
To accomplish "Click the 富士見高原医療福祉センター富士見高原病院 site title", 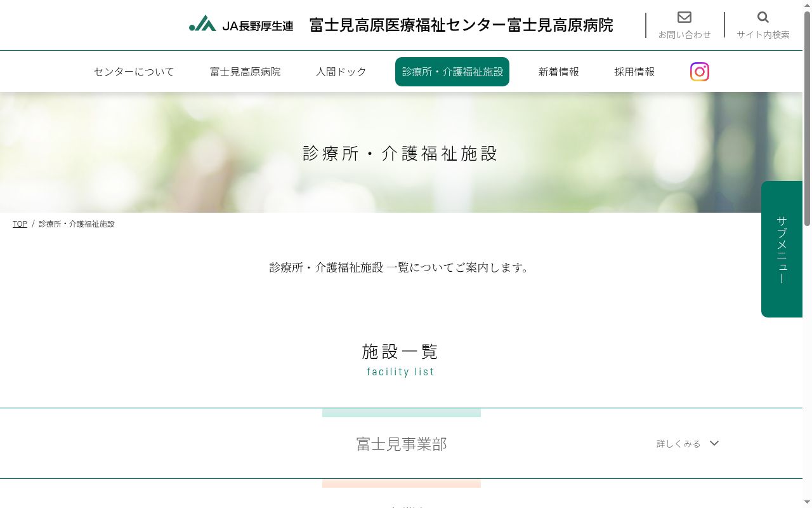I will pyautogui.click(x=461, y=25).
